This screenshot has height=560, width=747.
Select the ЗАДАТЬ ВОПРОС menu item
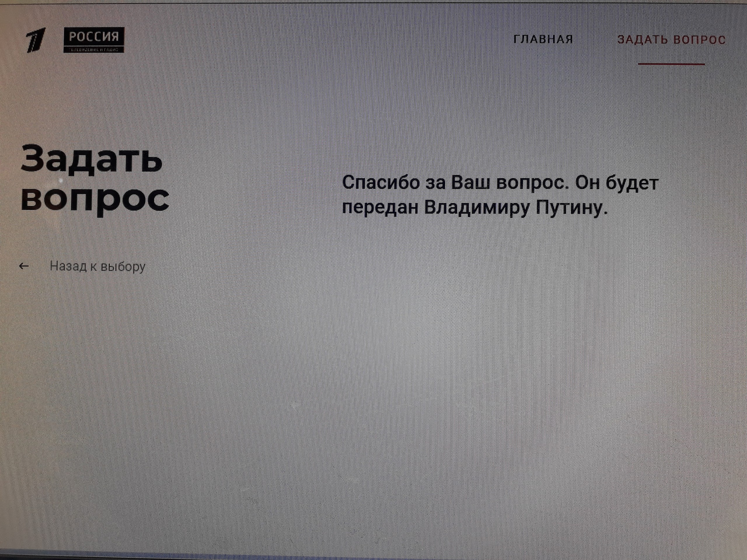pos(671,39)
